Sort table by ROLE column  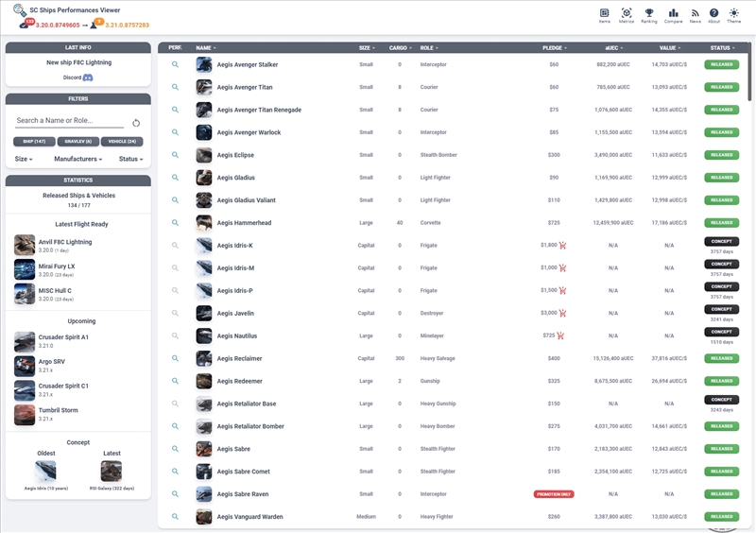429,48
